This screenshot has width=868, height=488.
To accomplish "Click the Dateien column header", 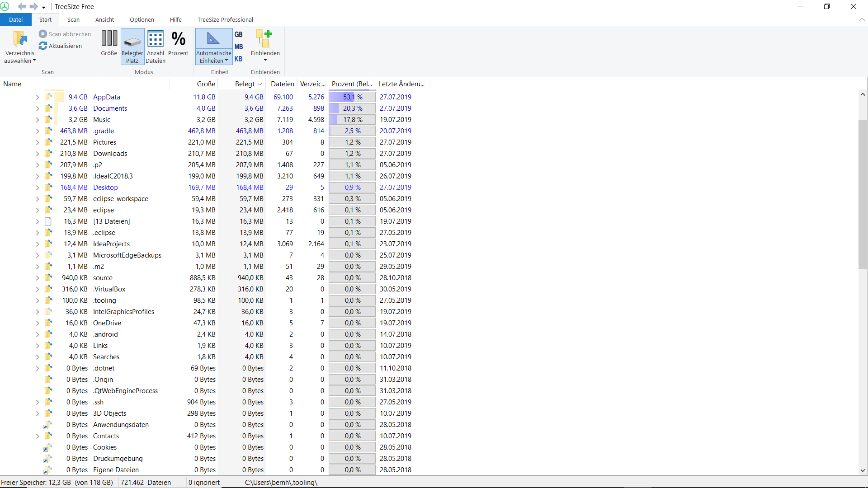I will point(282,84).
